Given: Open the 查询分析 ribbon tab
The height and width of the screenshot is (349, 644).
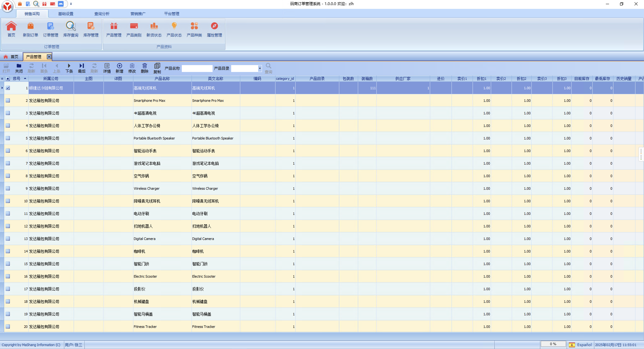Looking at the screenshot, I should (x=102, y=14).
